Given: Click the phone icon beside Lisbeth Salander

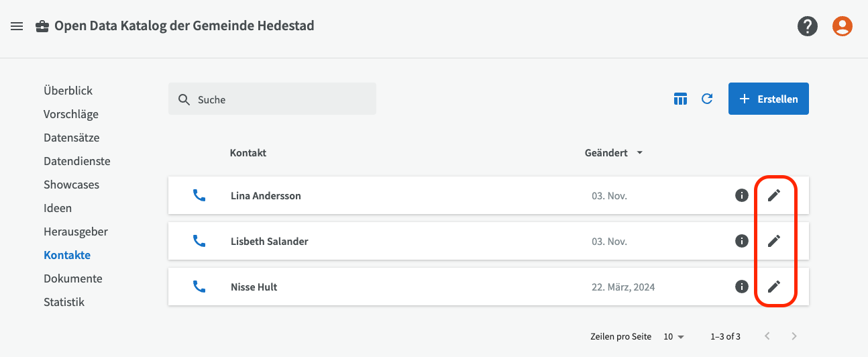Looking at the screenshot, I should pos(199,241).
